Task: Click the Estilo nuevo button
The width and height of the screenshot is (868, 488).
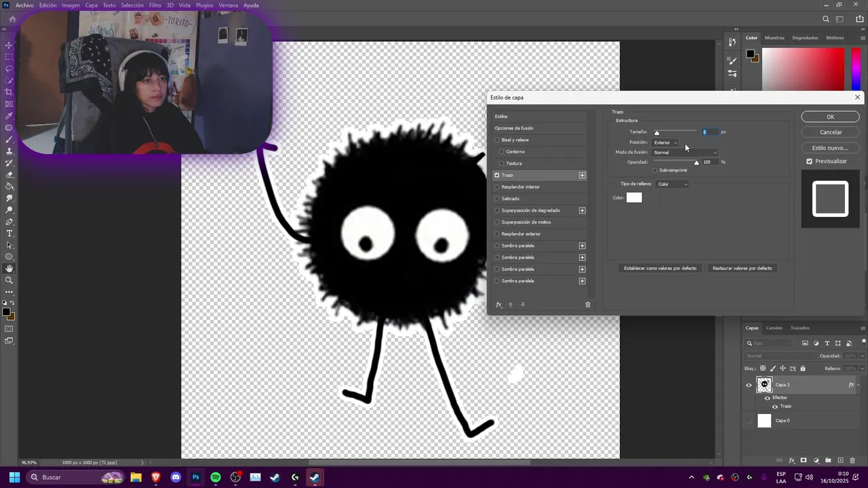Action: [830, 148]
